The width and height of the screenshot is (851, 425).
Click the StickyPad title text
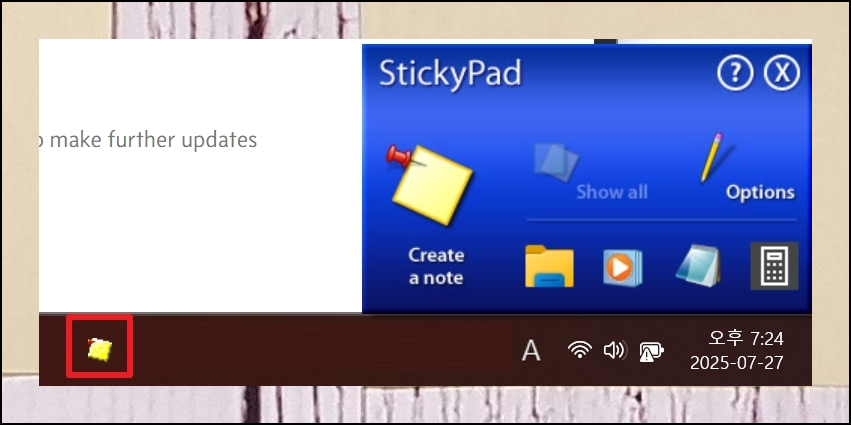click(450, 73)
